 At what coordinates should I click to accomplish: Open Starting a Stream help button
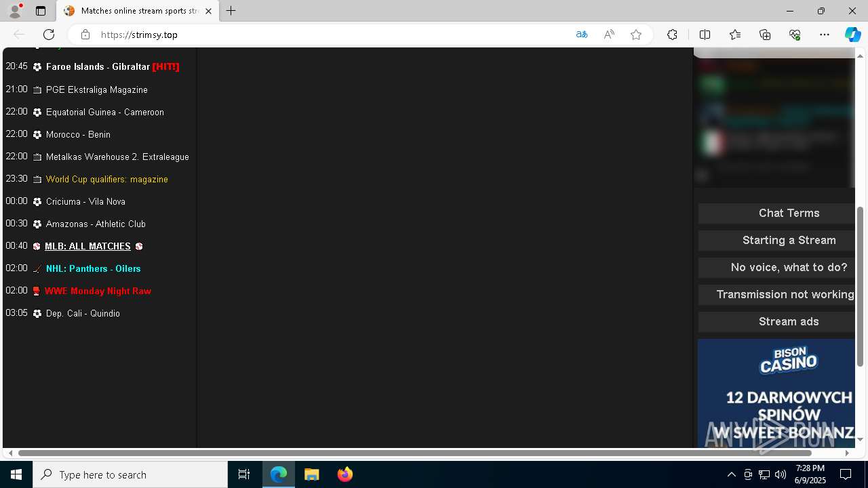tap(776, 240)
